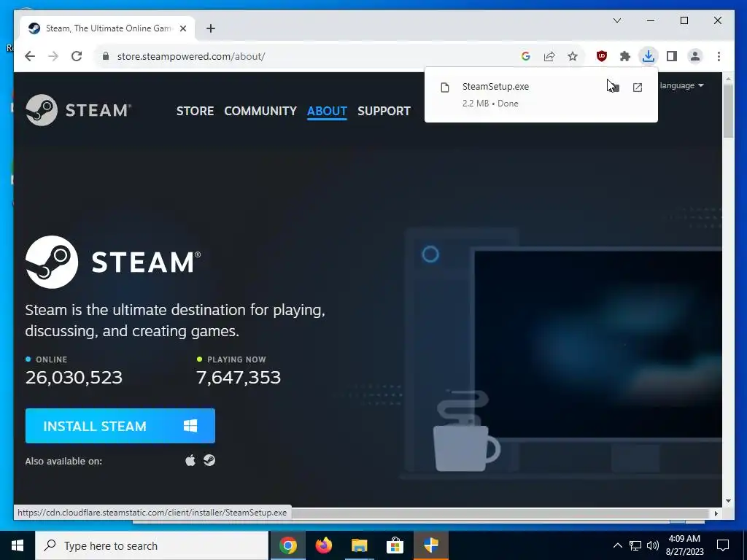
Task: Go back using the browser back arrow
Action: tap(30, 56)
